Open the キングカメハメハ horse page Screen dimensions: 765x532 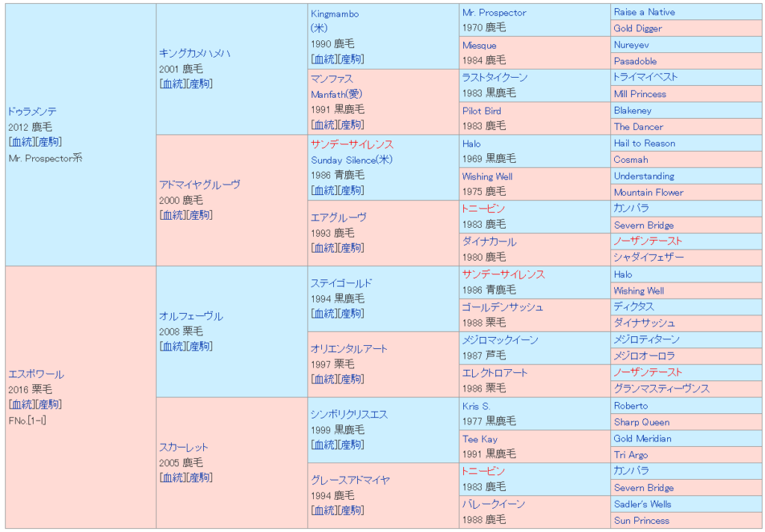point(195,53)
